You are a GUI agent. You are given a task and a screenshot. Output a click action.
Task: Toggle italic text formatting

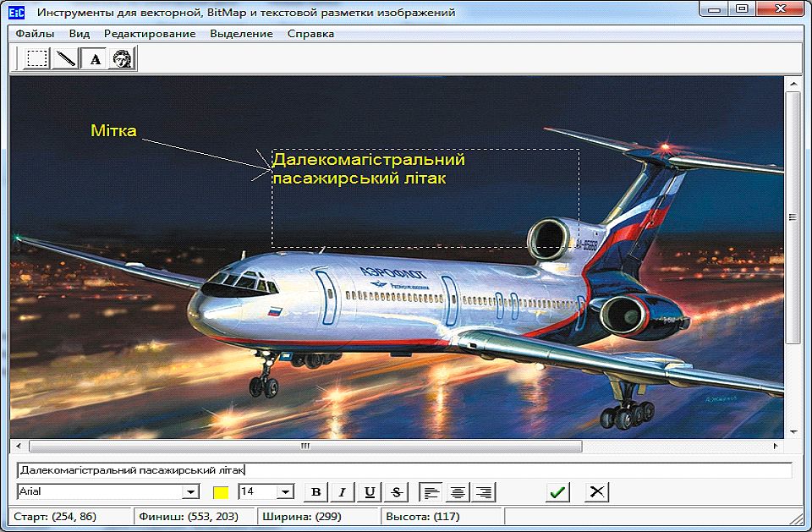click(x=342, y=492)
